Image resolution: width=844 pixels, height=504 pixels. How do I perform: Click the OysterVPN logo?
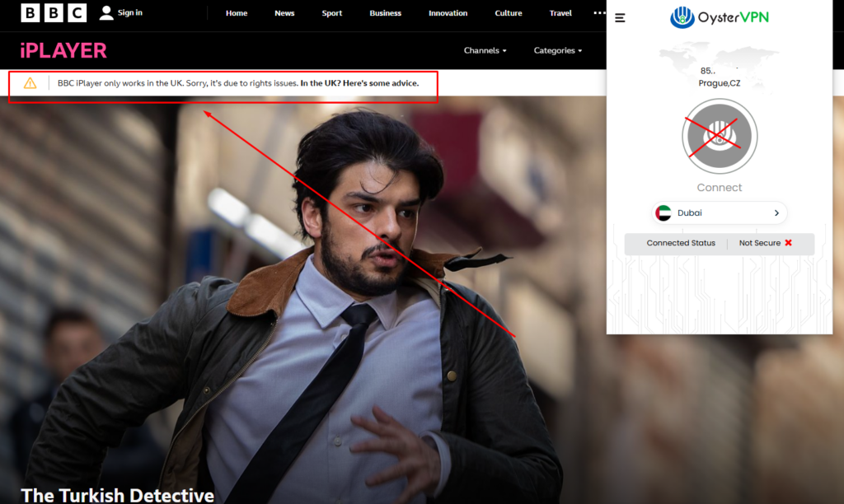(719, 17)
